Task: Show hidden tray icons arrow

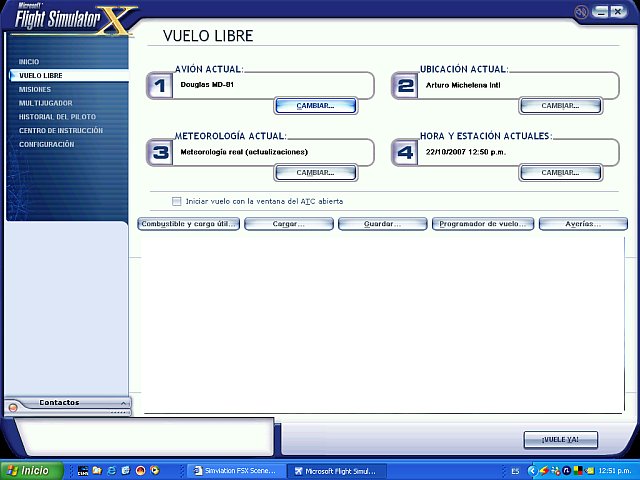Action: tap(532, 471)
